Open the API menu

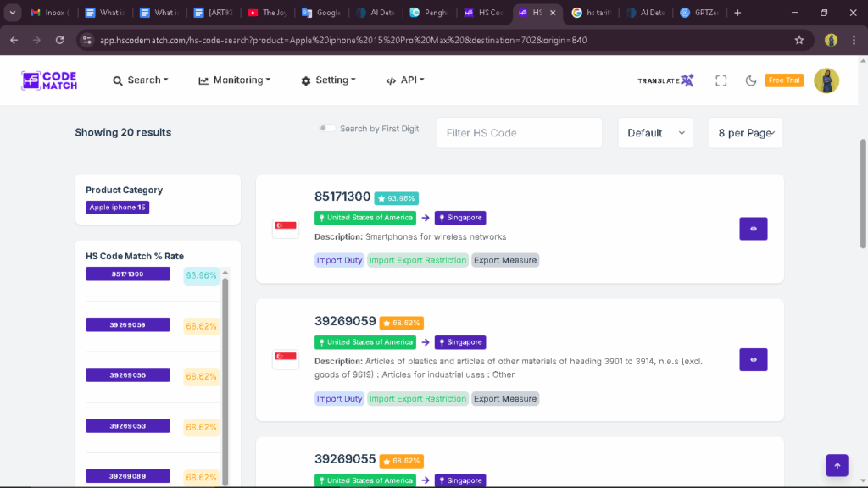pyautogui.click(x=405, y=80)
